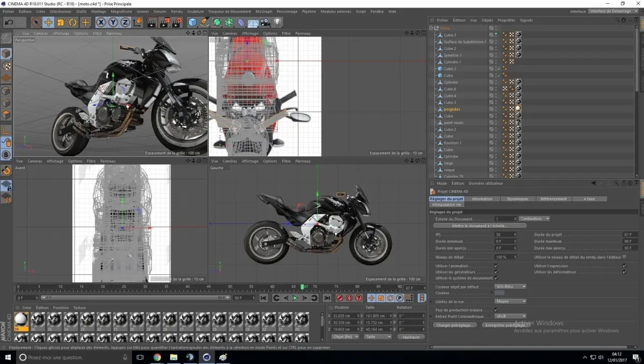
Task: Add a floor environment object
Action: [253, 22]
